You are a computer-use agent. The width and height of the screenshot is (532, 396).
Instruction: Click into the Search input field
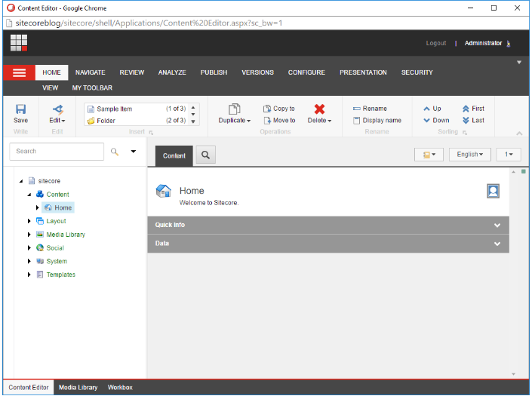57,152
